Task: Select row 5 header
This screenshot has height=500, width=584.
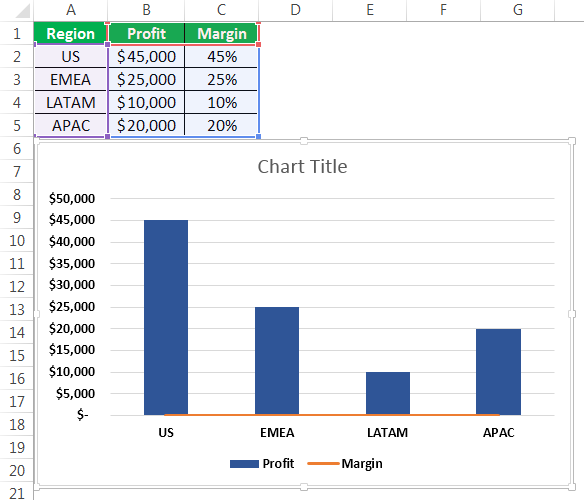Action: click(17, 126)
